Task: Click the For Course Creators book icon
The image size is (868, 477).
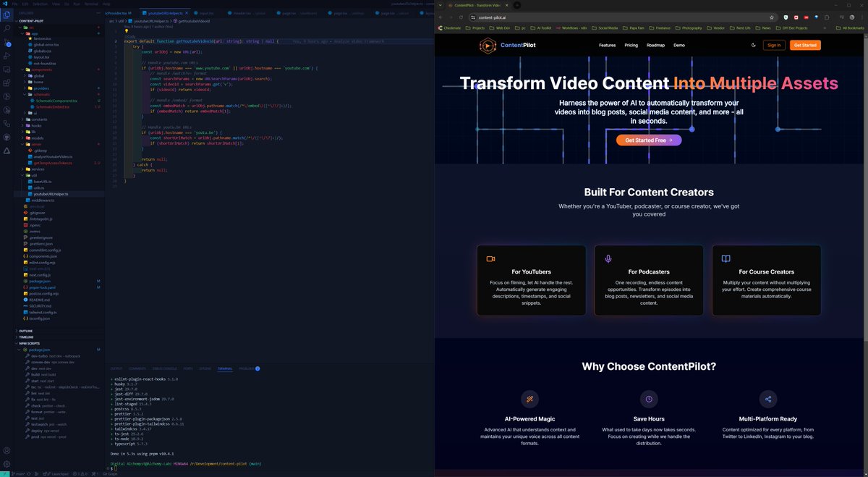Action: coord(726,258)
